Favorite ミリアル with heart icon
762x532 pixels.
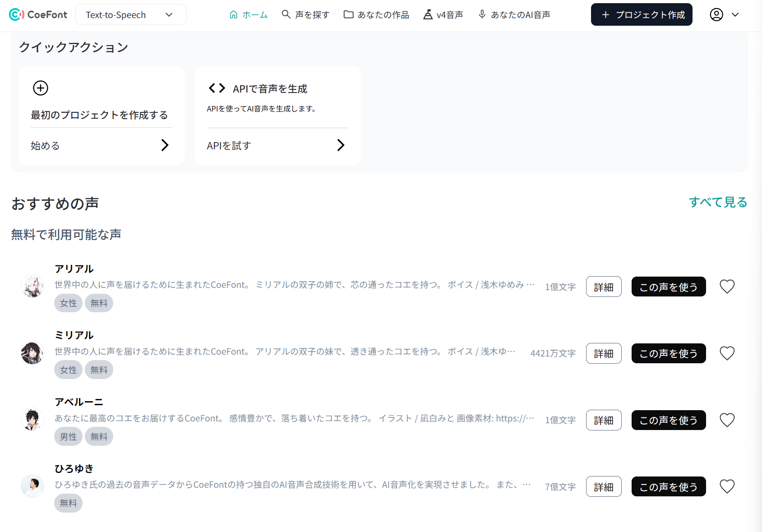coord(727,353)
